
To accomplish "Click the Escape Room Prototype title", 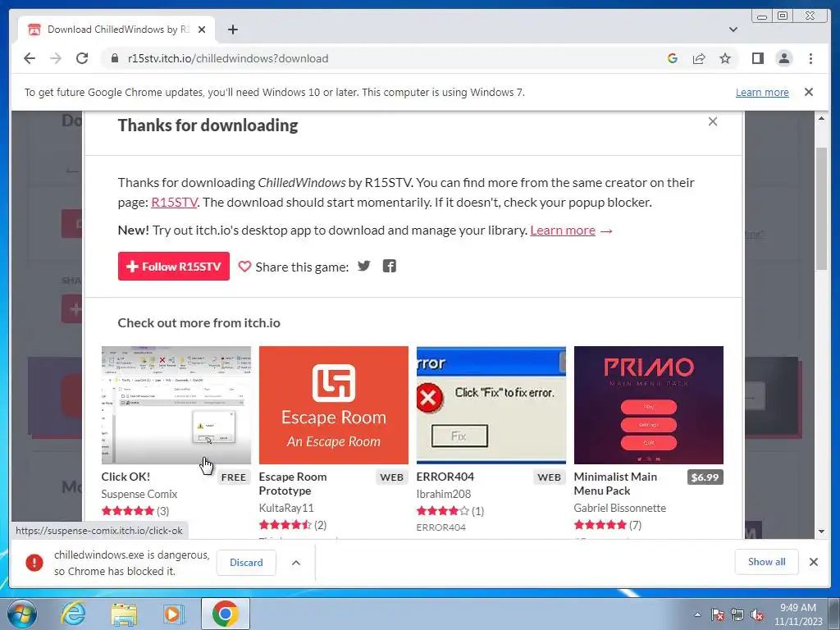I will coord(293,484).
